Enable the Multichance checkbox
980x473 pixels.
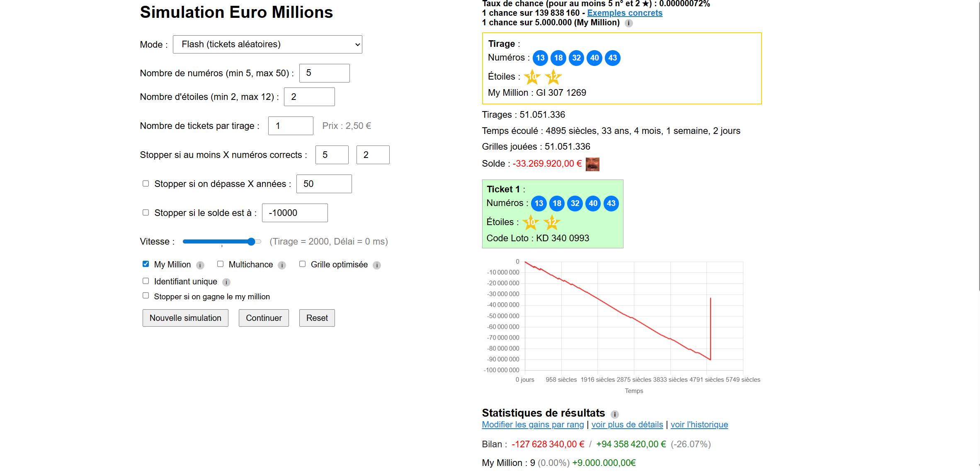(220, 264)
